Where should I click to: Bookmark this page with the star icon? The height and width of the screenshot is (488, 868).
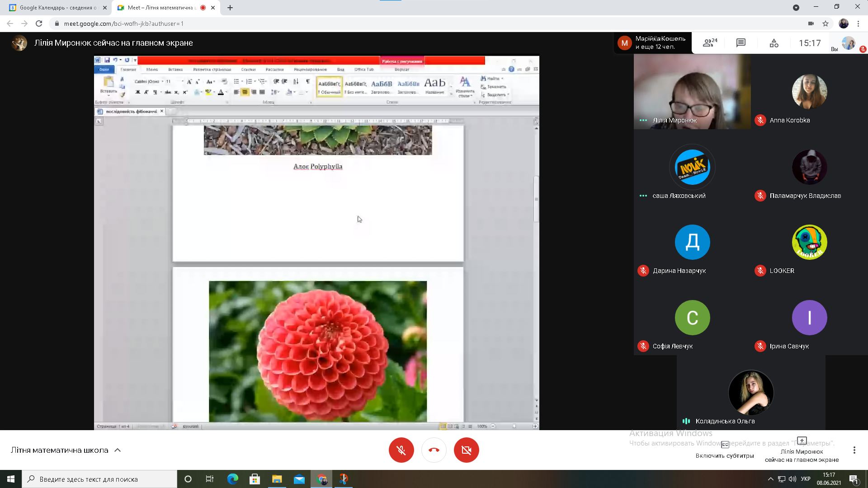point(826,23)
